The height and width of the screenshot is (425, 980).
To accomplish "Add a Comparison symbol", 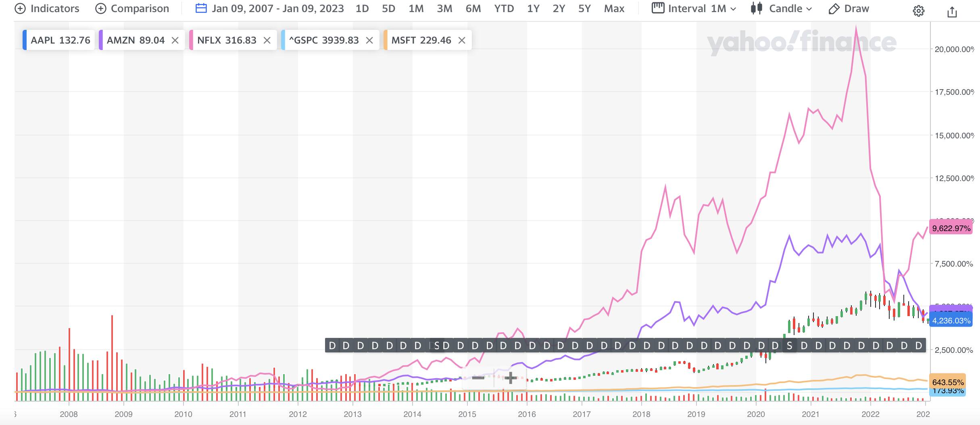I will tap(132, 8).
